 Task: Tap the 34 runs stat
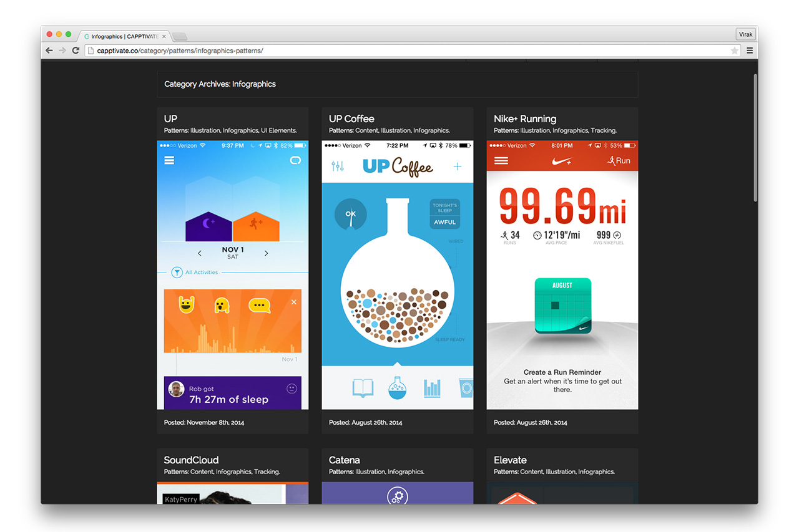click(510, 237)
